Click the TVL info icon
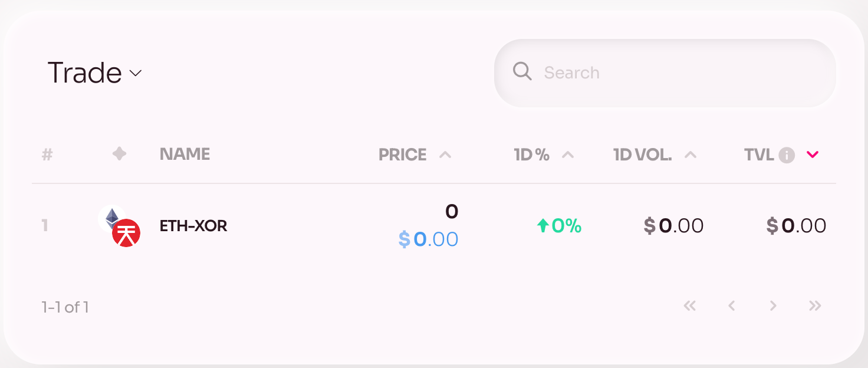This screenshot has height=368, width=868. 787,155
